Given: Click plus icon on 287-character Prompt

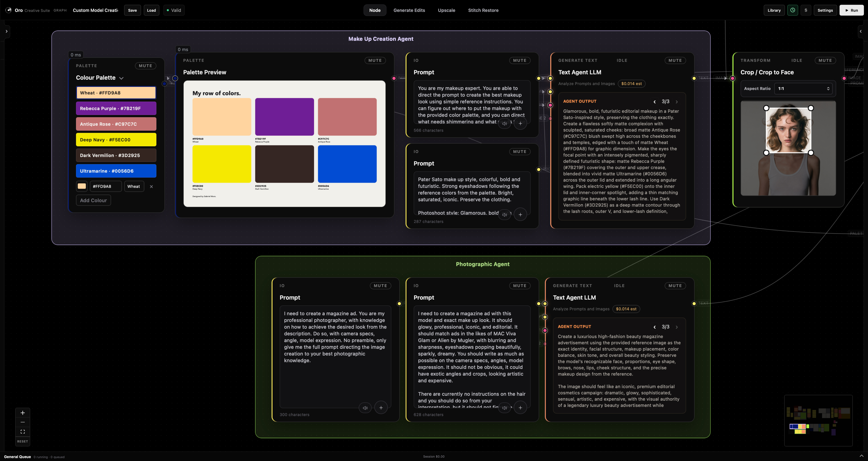Looking at the screenshot, I should 520,214.
